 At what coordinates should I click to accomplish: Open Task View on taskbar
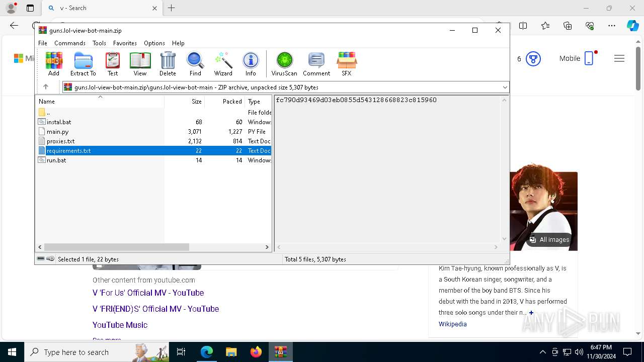click(181, 352)
